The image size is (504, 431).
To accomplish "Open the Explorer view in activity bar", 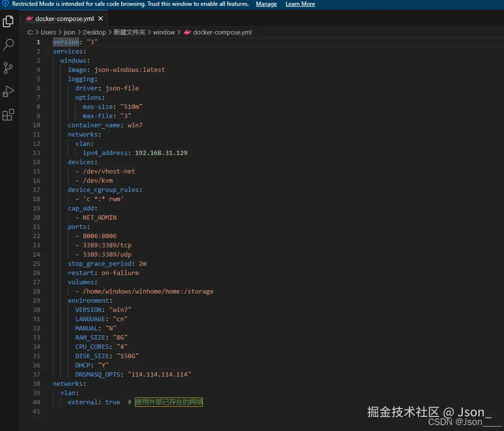I will (x=8, y=21).
